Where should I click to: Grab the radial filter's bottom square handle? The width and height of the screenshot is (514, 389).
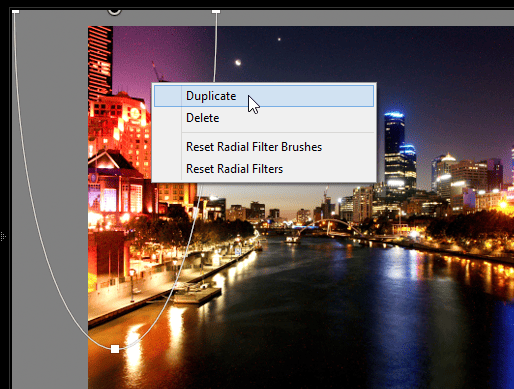115,349
